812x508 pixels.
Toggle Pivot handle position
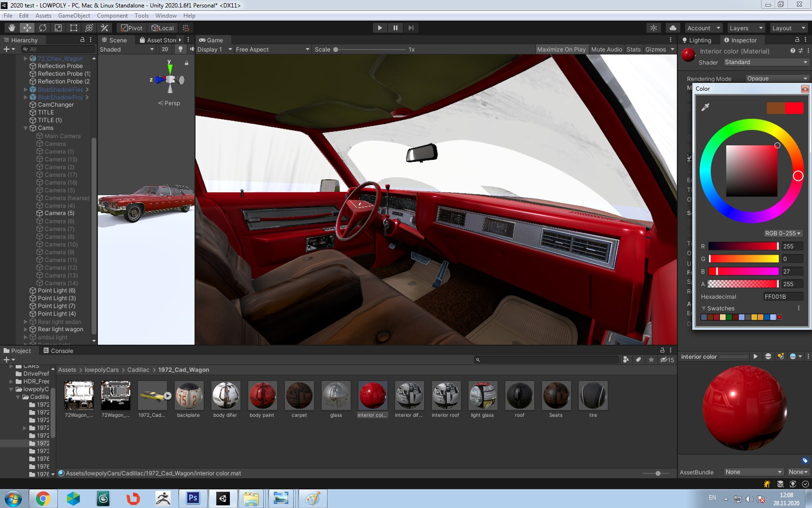click(132, 28)
